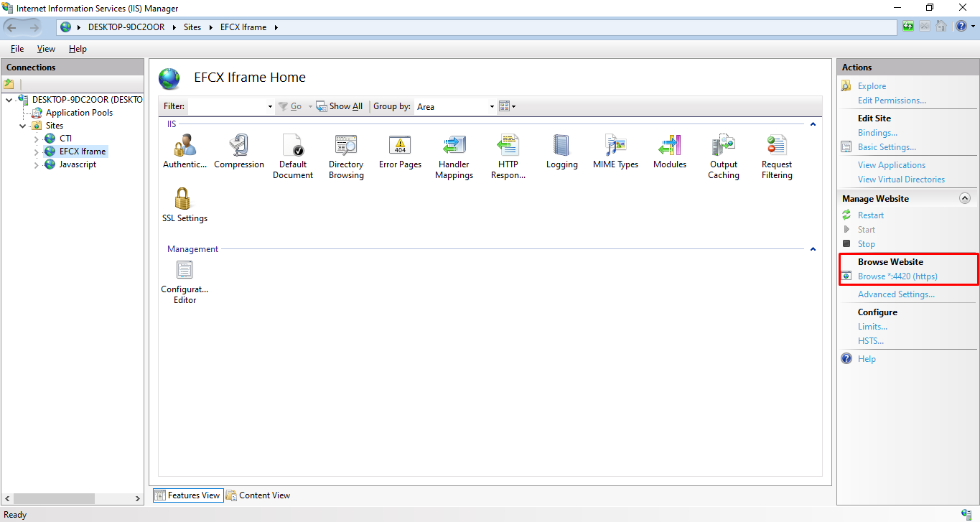
Task: Open the MIME Types feature
Action: click(615, 146)
